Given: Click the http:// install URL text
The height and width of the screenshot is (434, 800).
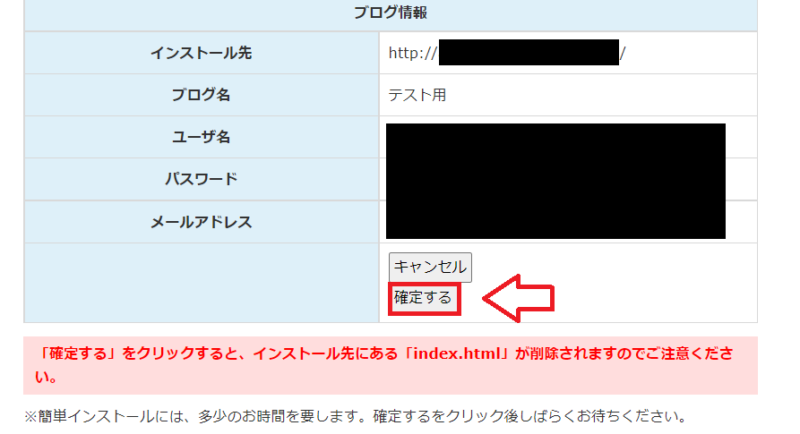Looking at the screenshot, I should [412, 53].
